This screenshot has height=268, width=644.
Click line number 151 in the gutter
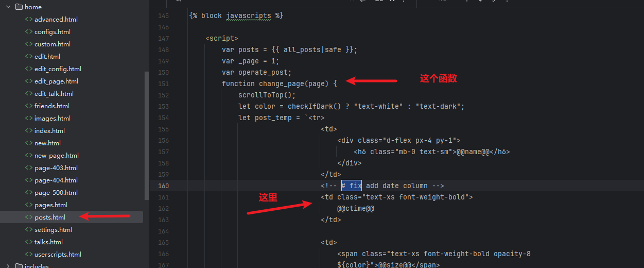[x=163, y=84]
